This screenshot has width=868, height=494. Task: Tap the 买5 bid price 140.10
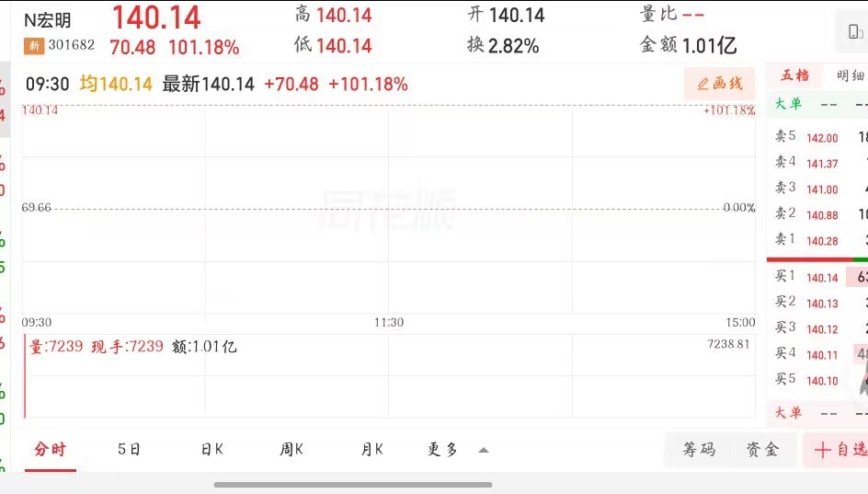tap(822, 381)
